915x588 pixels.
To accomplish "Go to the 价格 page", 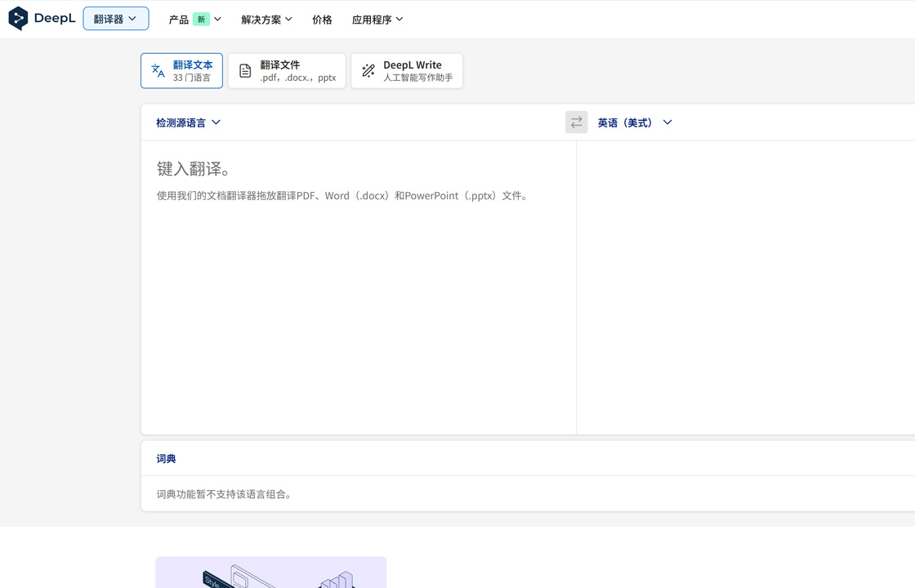I will point(322,20).
